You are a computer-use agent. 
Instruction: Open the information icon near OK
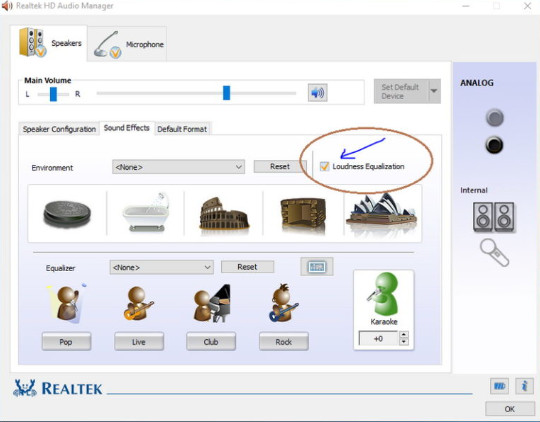[524, 386]
